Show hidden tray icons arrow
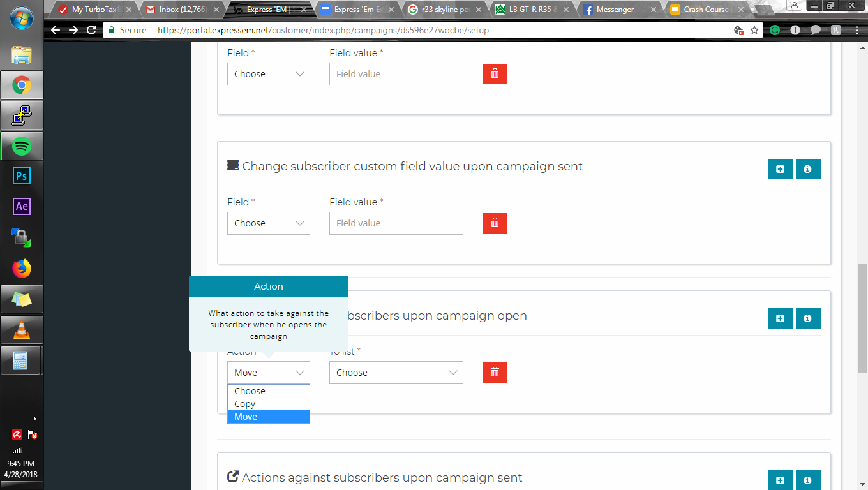The height and width of the screenshot is (490, 868). [x=34, y=419]
